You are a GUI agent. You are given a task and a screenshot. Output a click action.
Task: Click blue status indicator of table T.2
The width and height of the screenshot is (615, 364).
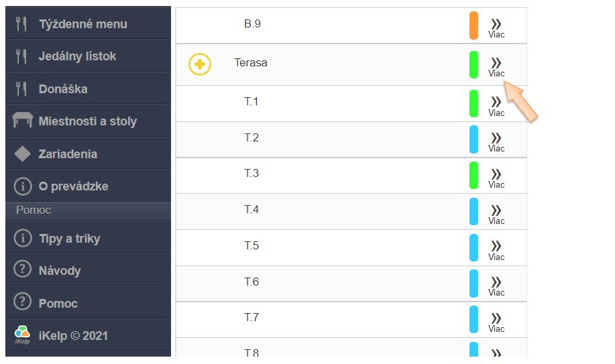coord(473,139)
